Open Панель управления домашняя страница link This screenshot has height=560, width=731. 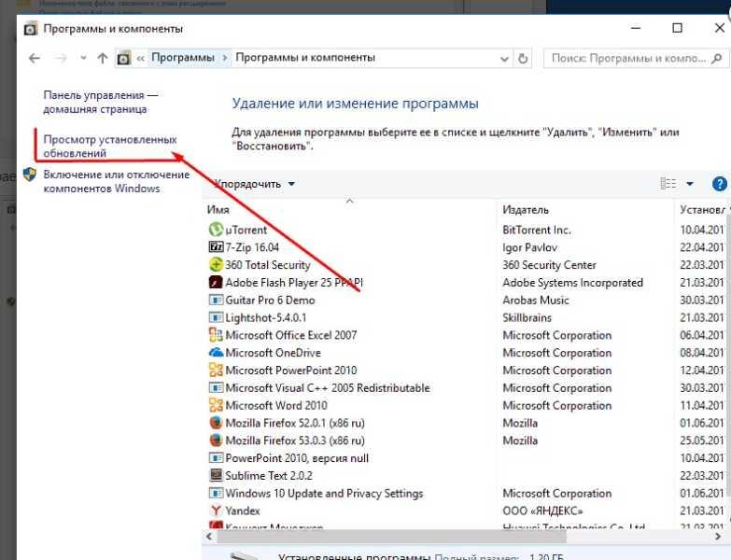[x=101, y=102]
